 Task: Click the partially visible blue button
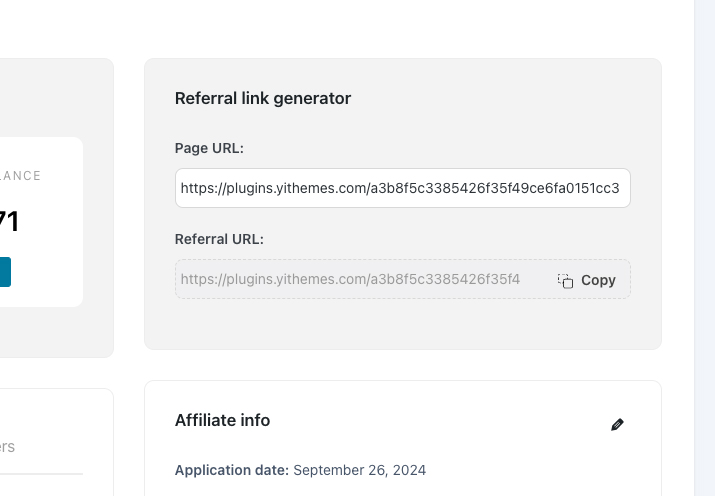[x=5, y=272]
